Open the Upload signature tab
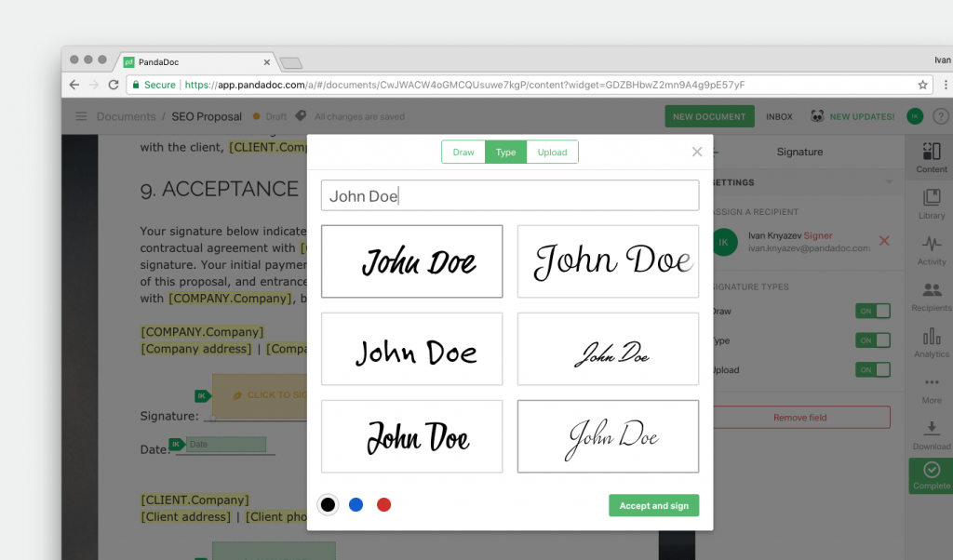 [x=552, y=152]
